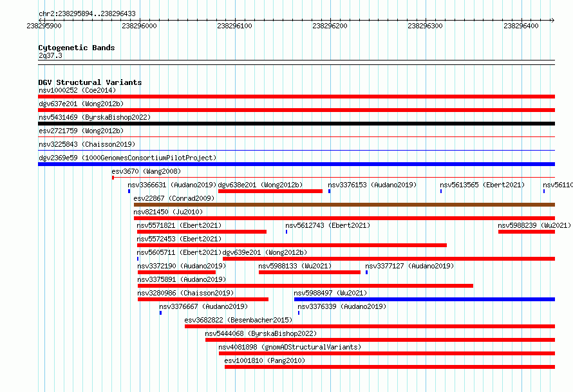Click nsv3376339 (Audano2019) label
Viewport: 573px width, 392px height.
342,306
